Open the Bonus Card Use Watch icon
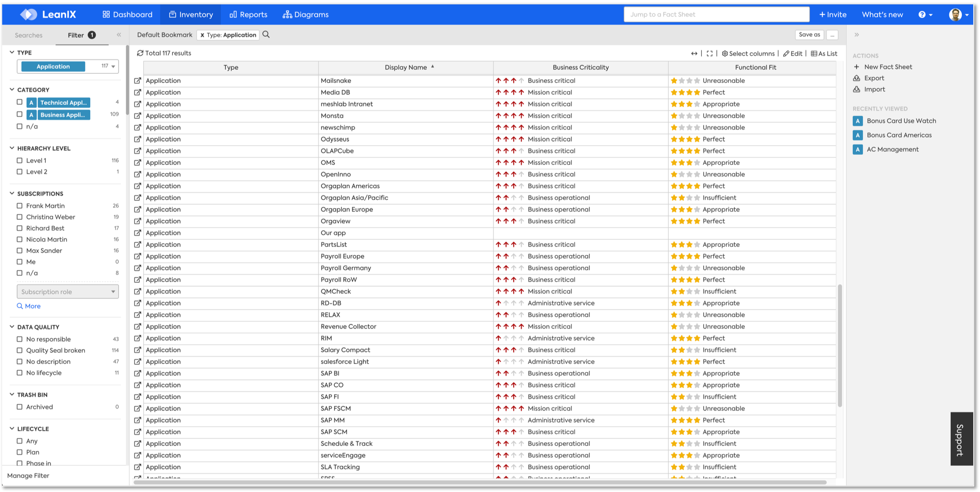The height and width of the screenshot is (492, 980). tap(858, 121)
